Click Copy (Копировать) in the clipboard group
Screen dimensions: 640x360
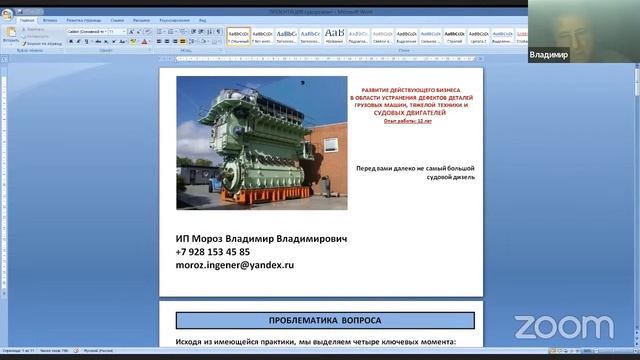click(35, 36)
